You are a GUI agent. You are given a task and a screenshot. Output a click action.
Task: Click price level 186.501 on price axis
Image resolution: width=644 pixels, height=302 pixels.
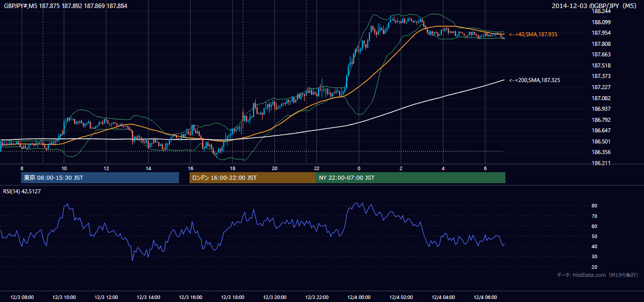coord(602,141)
